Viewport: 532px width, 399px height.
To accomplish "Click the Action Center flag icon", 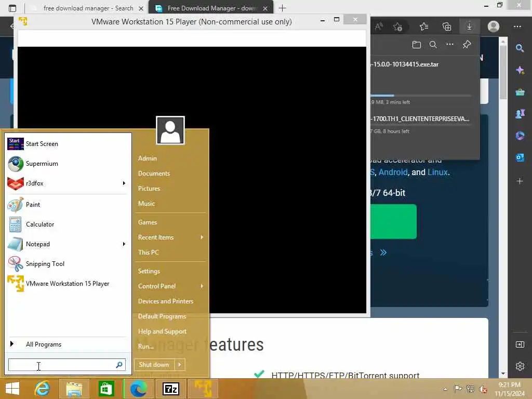I will pyautogui.click(x=458, y=389).
